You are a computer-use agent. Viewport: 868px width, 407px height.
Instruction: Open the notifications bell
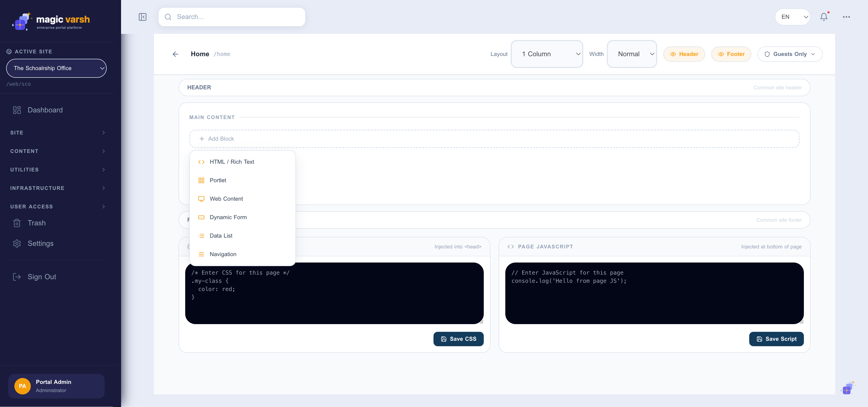[x=824, y=17]
